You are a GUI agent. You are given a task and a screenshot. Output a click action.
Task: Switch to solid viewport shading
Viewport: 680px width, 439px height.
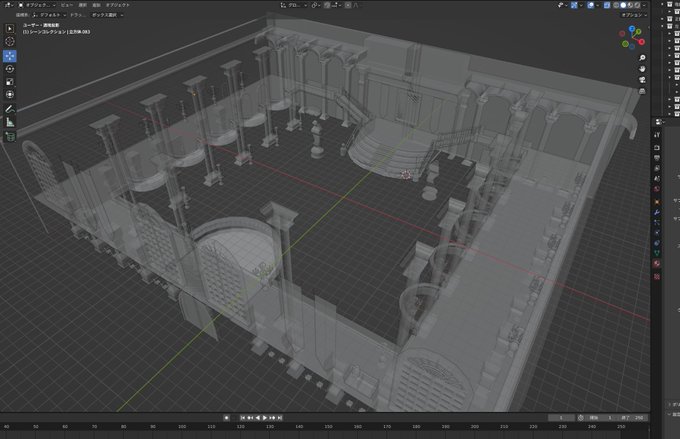(x=623, y=5)
